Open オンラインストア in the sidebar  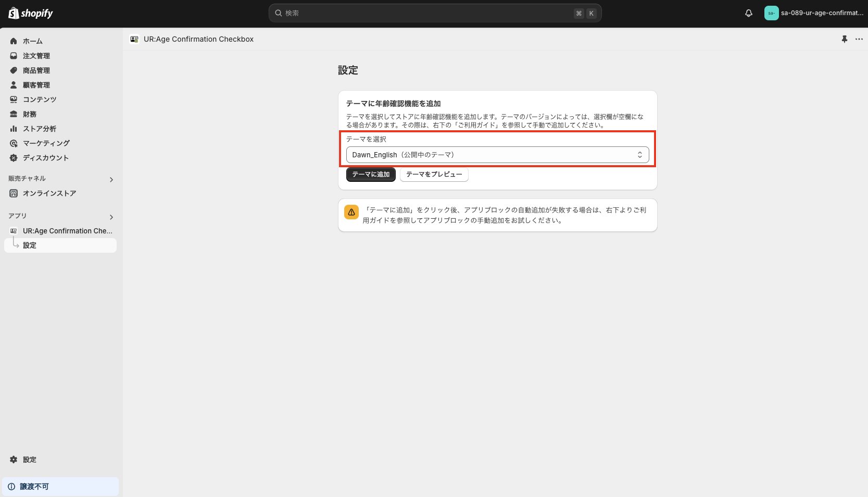pyautogui.click(x=48, y=193)
